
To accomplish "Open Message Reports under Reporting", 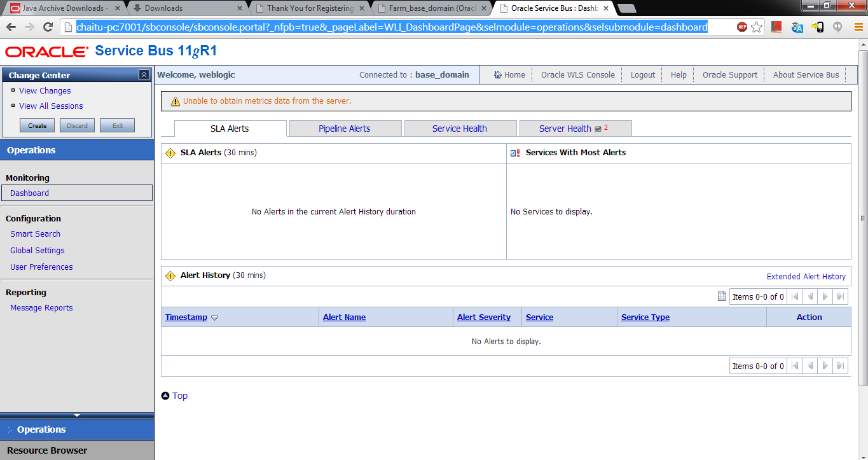I will click(41, 307).
